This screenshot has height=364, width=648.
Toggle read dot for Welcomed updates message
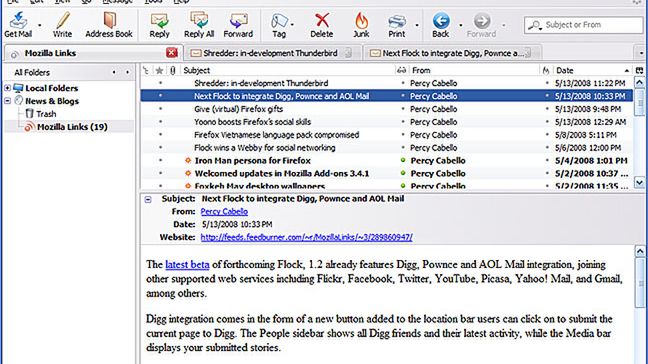pyautogui.click(x=403, y=174)
